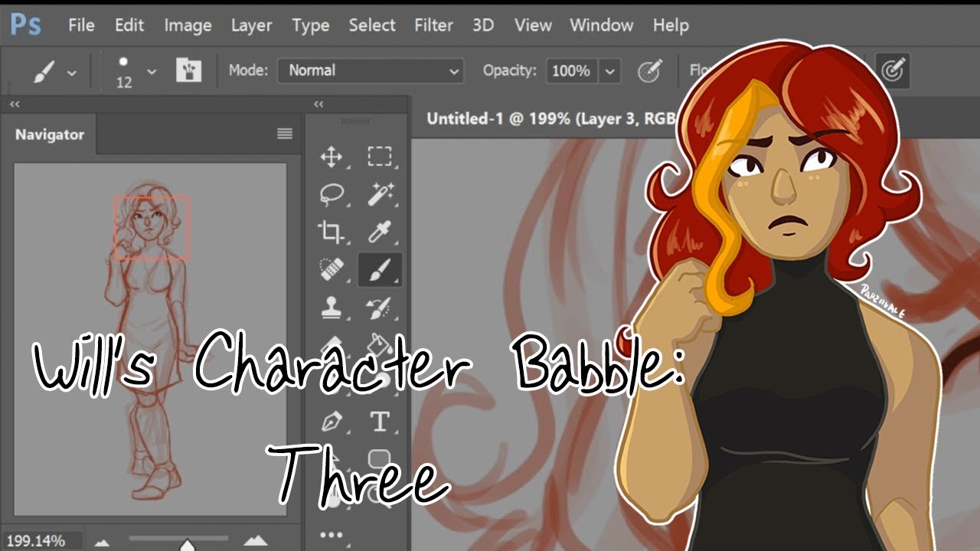This screenshot has height=551, width=980.
Task: Collapse the toolbox with its double arrows
Action: (x=318, y=104)
